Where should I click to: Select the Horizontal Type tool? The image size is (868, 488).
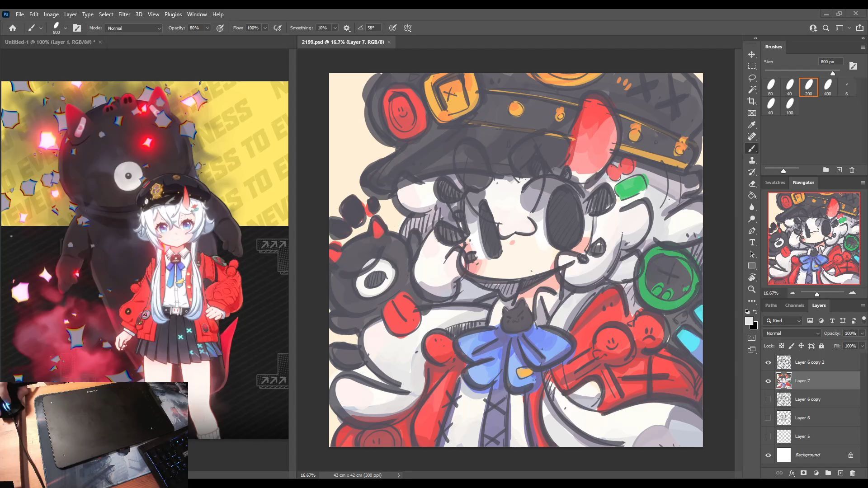pos(752,242)
